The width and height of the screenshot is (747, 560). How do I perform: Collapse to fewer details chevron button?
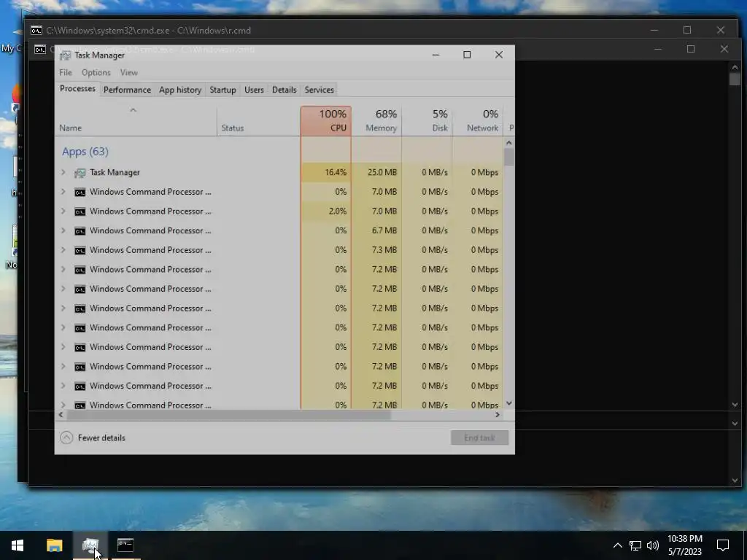66,437
